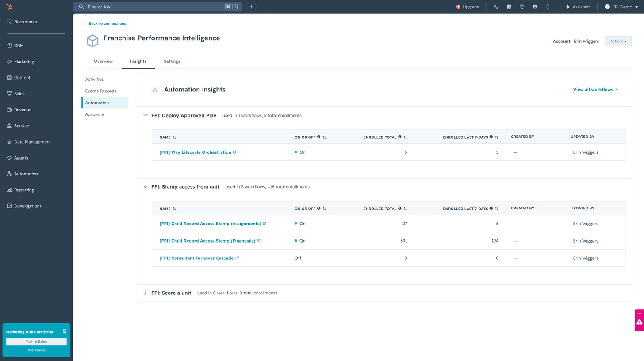Image resolution: width=644 pixels, height=361 pixels.
Task: Sort Stamp access table by Enrolled Total
Action: click(x=405, y=209)
